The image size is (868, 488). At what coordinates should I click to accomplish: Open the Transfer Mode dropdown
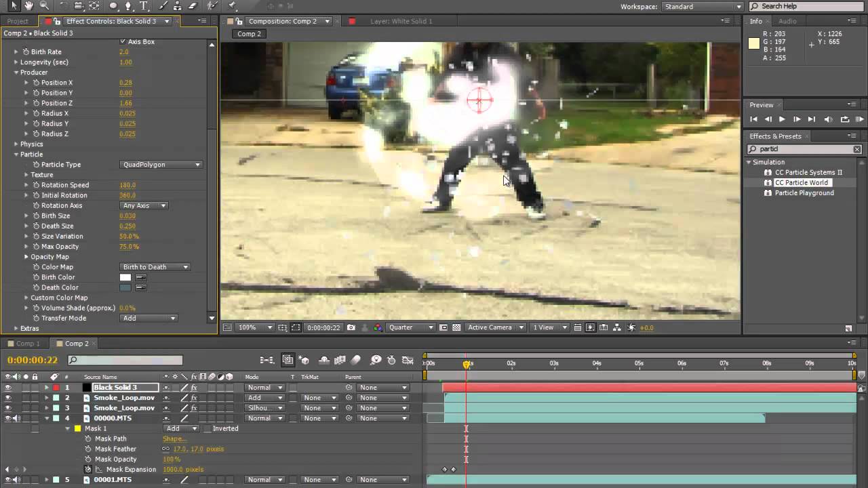coord(149,318)
